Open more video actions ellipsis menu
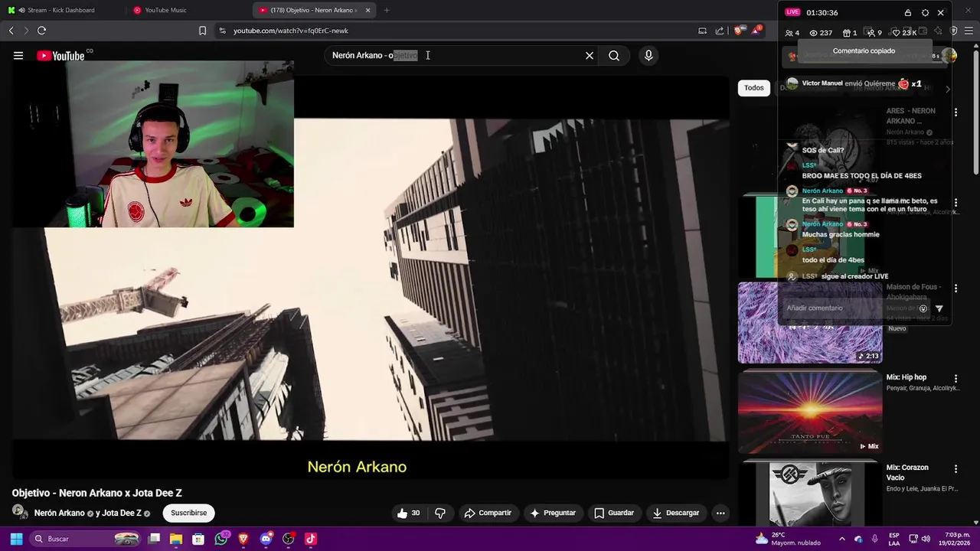The height and width of the screenshot is (551, 980). click(x=720, y=513)
